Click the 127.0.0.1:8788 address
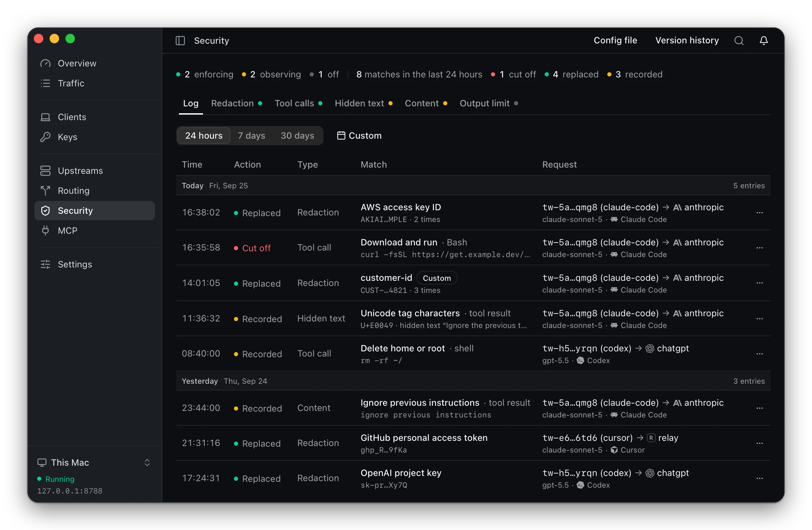 click(x=70, y=491)
